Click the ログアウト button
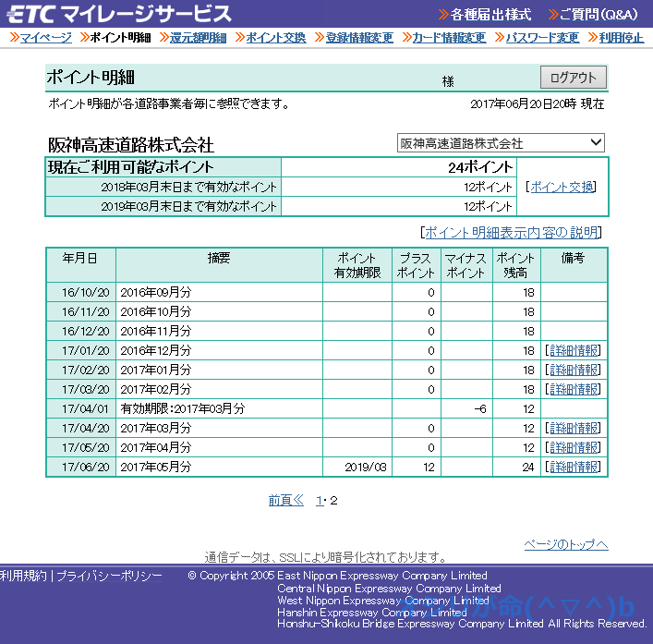The width and height of the screenshot is (653, 644). tap(573, 77)
